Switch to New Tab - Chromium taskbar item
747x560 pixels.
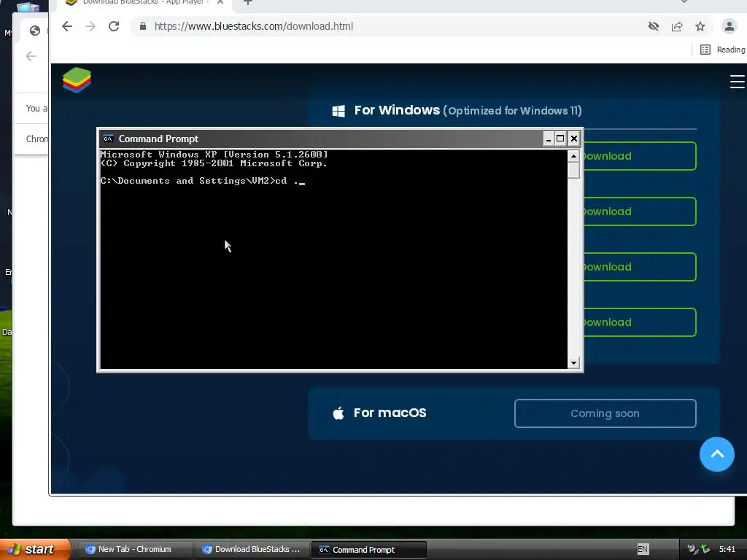[x=135, y=550]
